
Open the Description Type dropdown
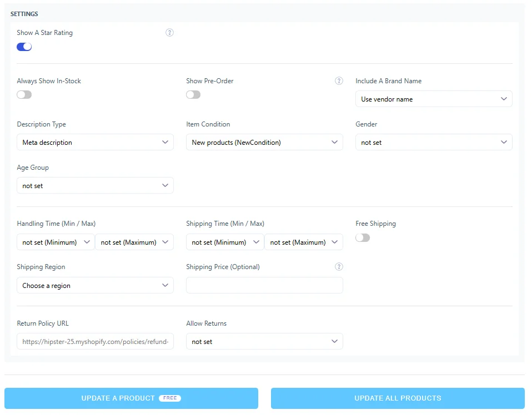click(94, 142)
